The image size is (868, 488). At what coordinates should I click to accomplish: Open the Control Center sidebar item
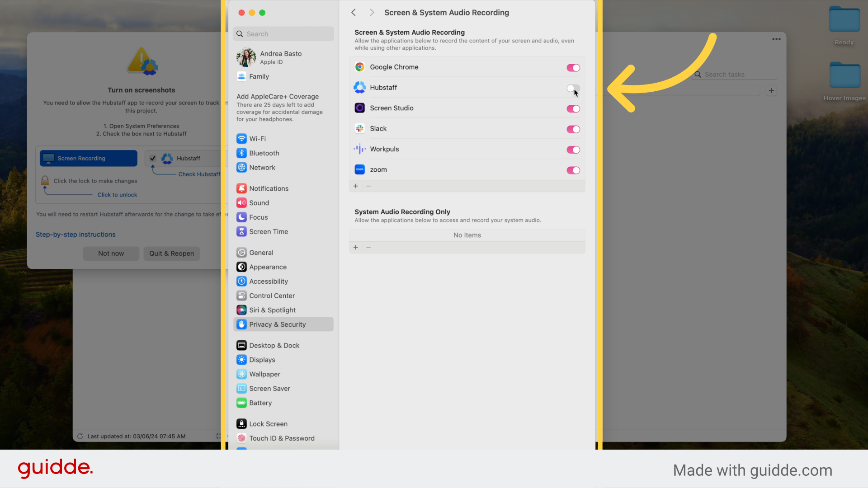(272, 296)
